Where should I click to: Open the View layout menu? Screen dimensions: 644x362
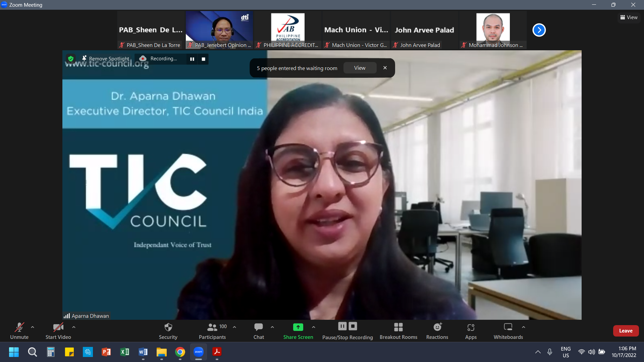pyautogui.click(x=629, y=17)
